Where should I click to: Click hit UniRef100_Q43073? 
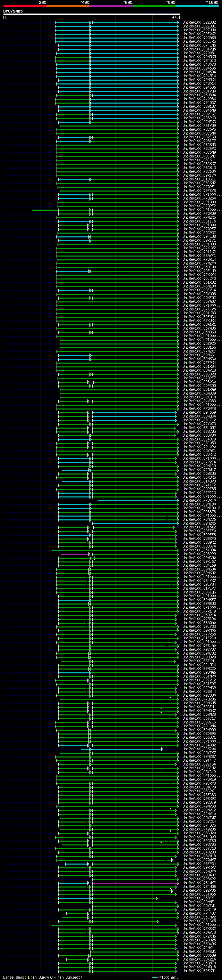(199, 64)
